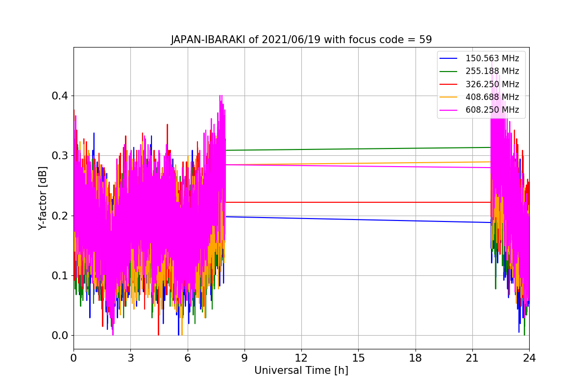This screenshot has width=588, height=392.
Task: Click the plot title JAPAN-IBARAKI of 2021/06/19
Action: [x=301, y=40]
